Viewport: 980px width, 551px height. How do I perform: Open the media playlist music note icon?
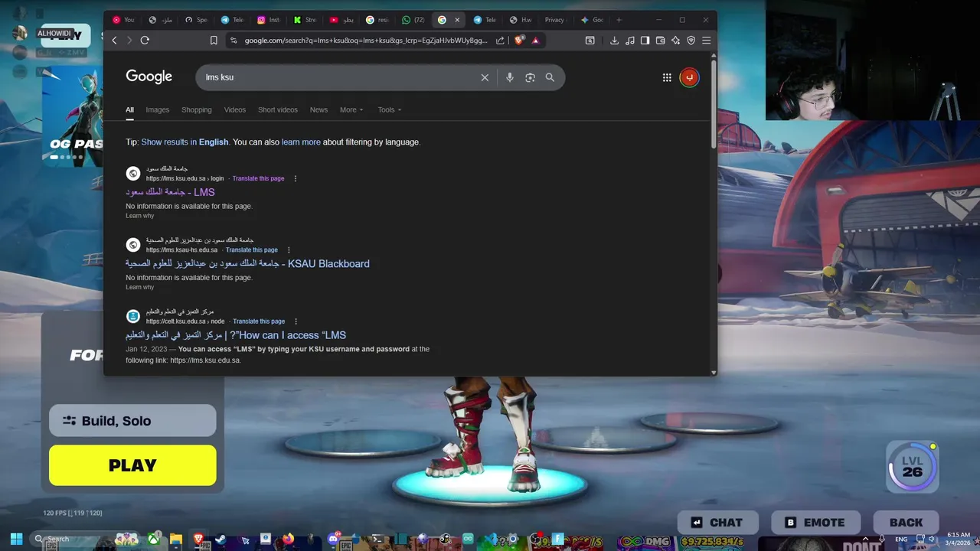[629, 41]
